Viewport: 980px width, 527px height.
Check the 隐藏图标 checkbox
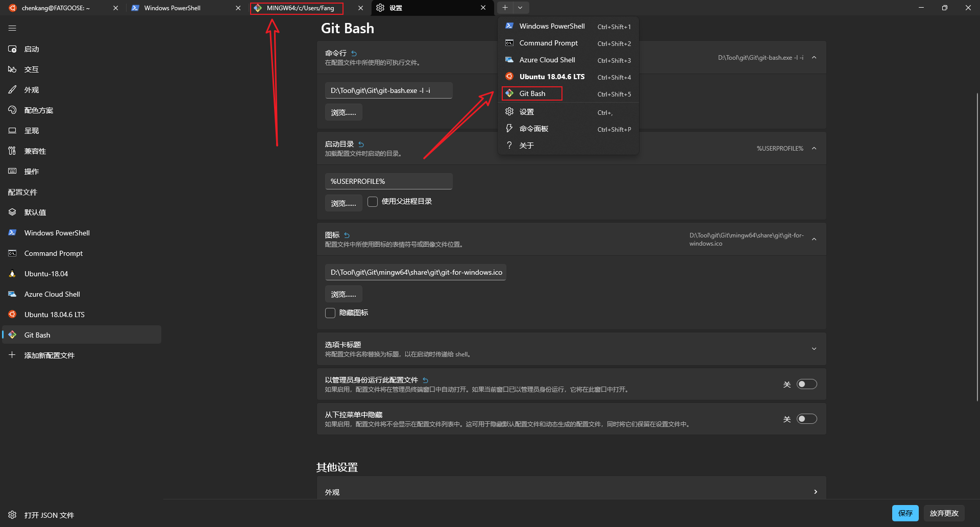(330, 313)
